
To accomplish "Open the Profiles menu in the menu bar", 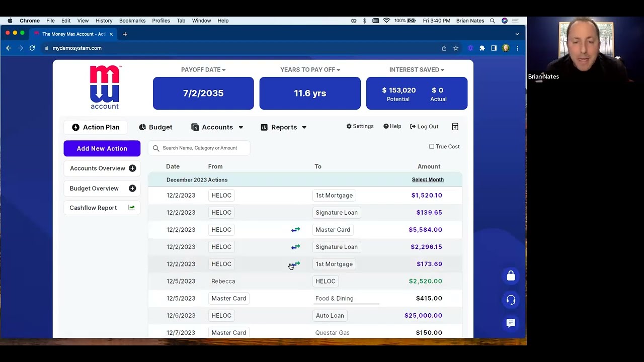I will [161, 21].
